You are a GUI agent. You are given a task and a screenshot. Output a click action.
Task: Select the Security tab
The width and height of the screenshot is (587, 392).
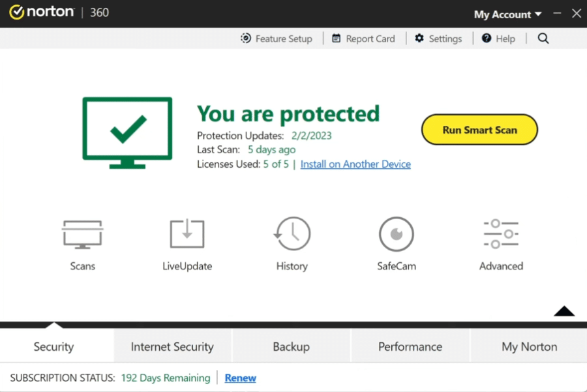(54, 346)
